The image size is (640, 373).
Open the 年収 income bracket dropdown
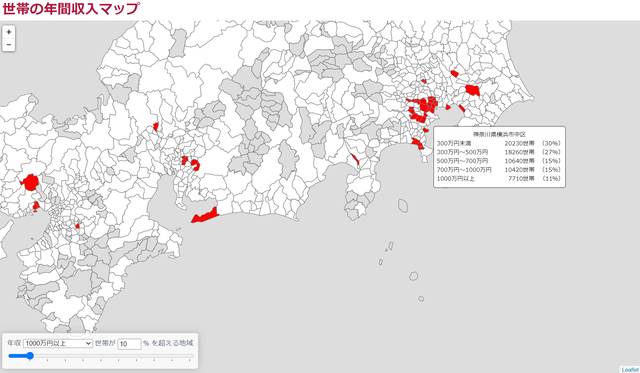point(58,344)
